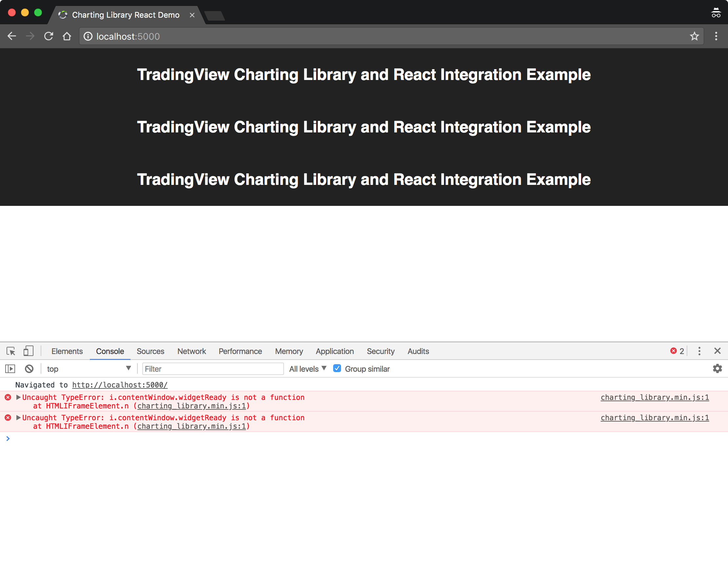728x573 pixels.
Task: Select the Console tab
Action: [x=110, y=351]
